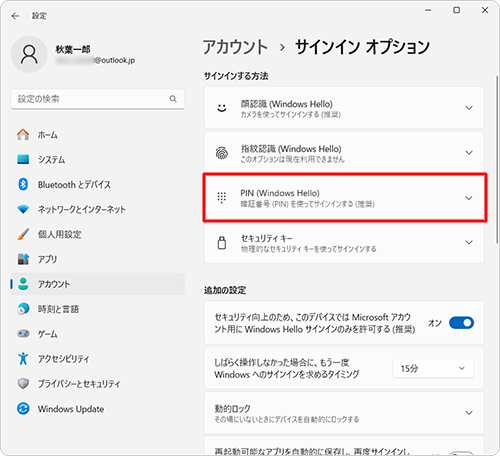Click the personalization paintbrush icon
This screenshot has width=500, height=456.
[23, 234]
